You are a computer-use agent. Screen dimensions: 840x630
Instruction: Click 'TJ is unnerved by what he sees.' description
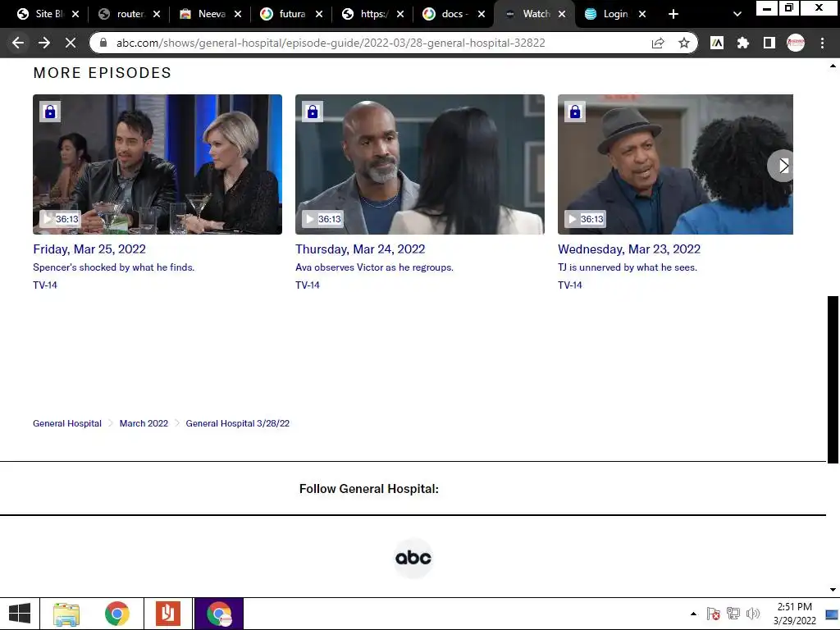628,267
